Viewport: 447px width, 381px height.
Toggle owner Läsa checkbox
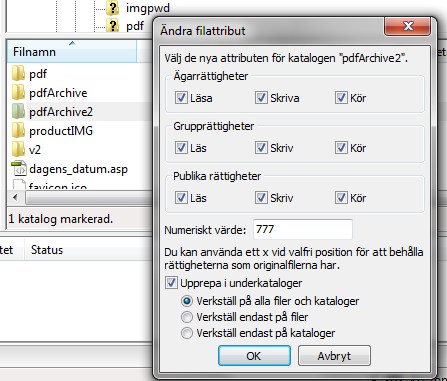click(x=181, y=98)
